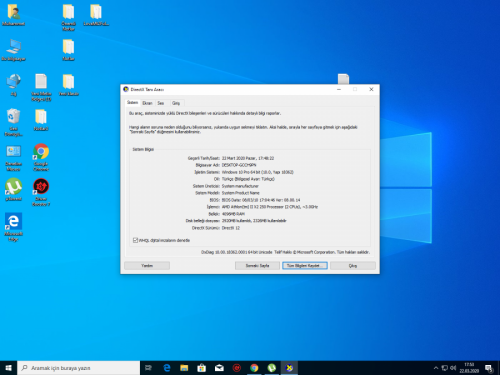The image size is (500, 375).
Task: Open the notification center icon
Action: (x=489, y=368)
